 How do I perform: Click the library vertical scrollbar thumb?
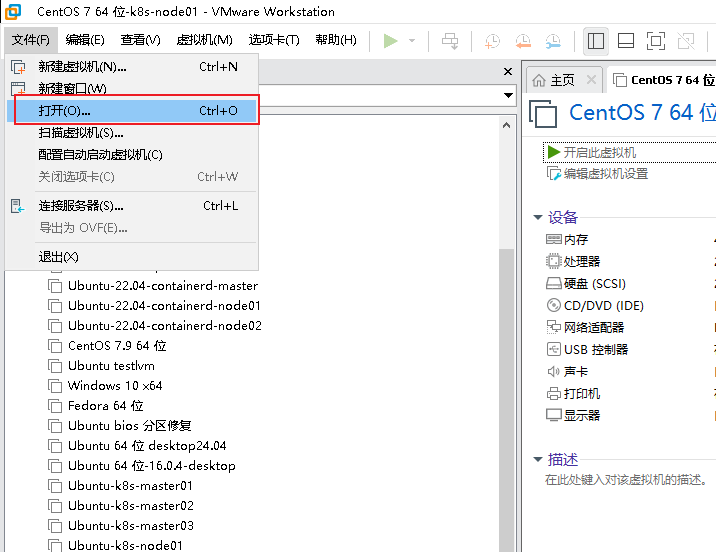(506, 400)
